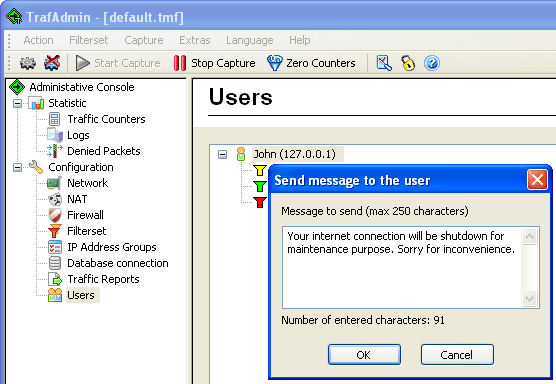Screen dimensions: 556x384
Task: Open the Filterset menu
Action: [88, 40]
